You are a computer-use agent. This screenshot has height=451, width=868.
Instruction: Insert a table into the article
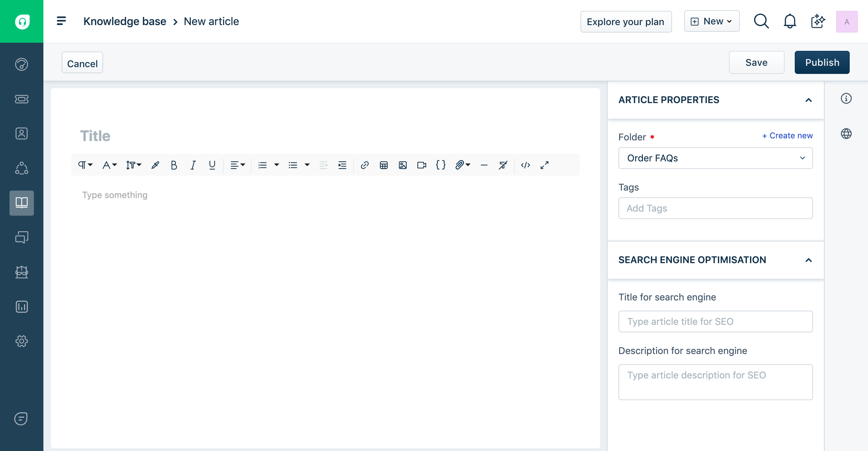pyautogui.click(x=383, y=165)
